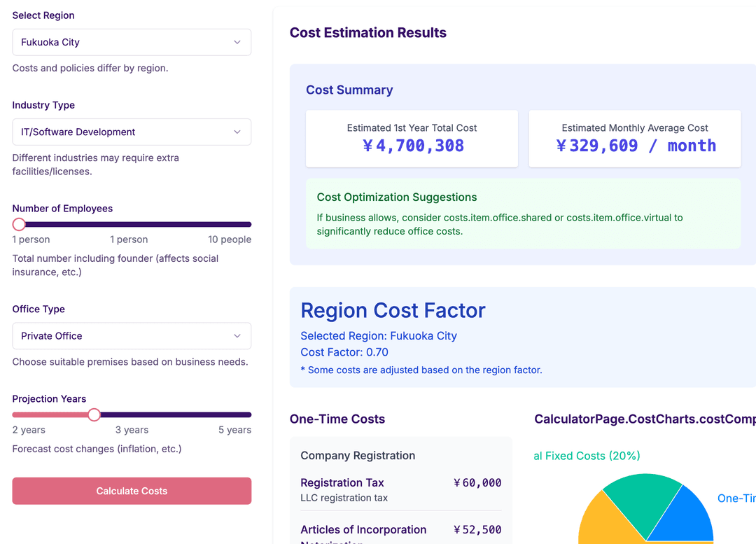This screenshot has width=756, height=544.
Task: Open the Select Region dropdown showing Fukuoka City
Action: [x=132, y=42]
